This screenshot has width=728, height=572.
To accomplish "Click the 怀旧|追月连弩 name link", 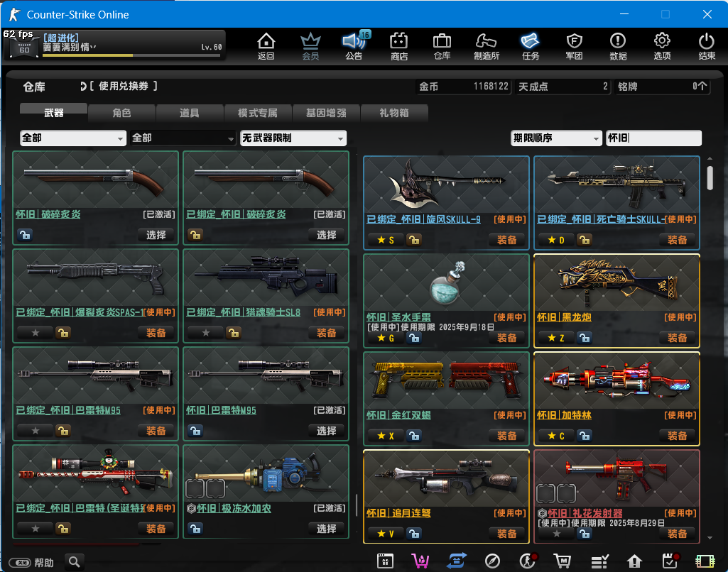I will [399, 512].
